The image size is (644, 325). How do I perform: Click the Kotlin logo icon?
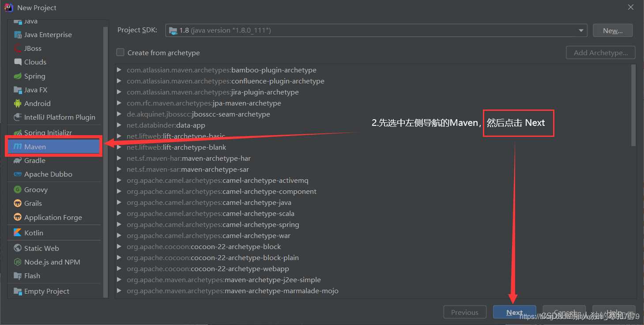tap(18, 233)
